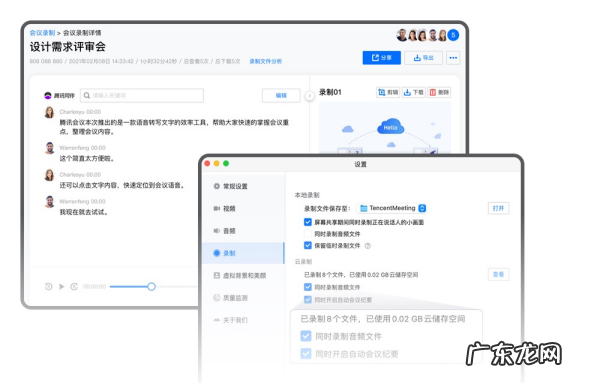This screenshot has width=600, height=383.
Task: Click the camera icon beside 视频
Action: click(217, 209)
